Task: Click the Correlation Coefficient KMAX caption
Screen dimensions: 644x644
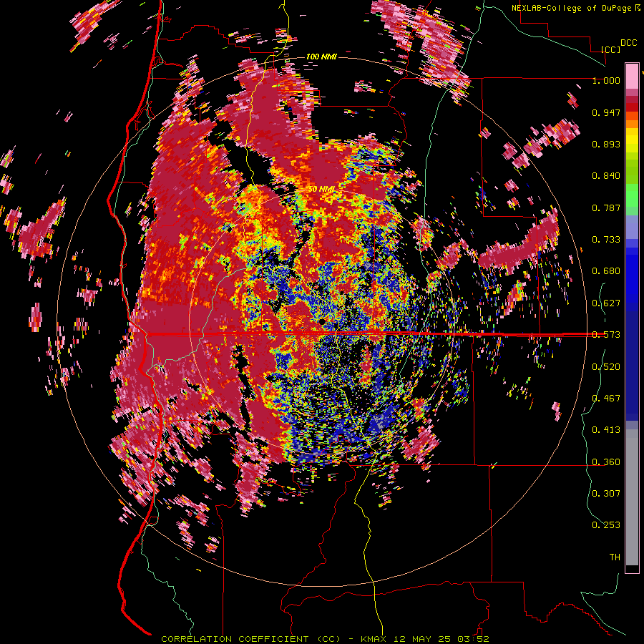Action: tap(325, 639)
